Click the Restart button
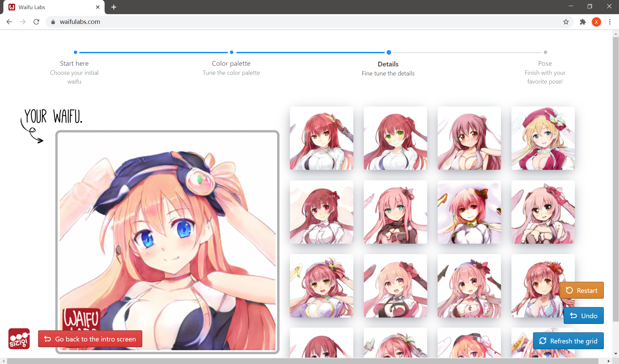 pos(582,290)
